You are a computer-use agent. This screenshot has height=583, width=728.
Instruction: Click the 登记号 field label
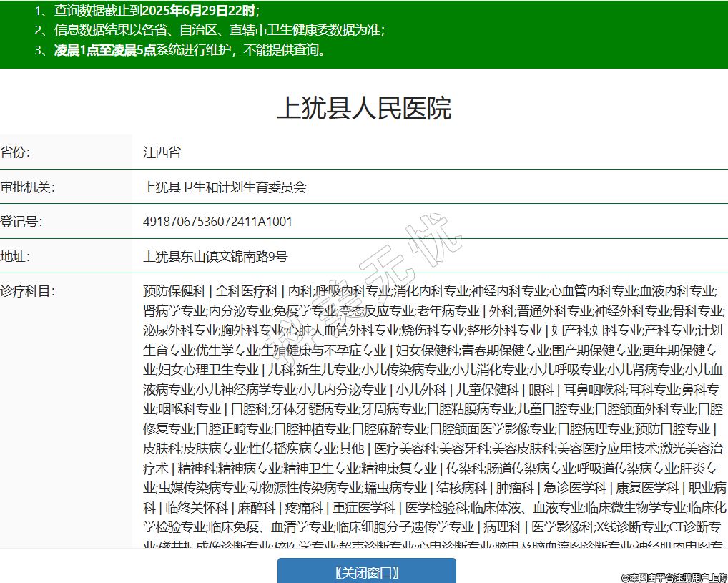coord(21,222)
